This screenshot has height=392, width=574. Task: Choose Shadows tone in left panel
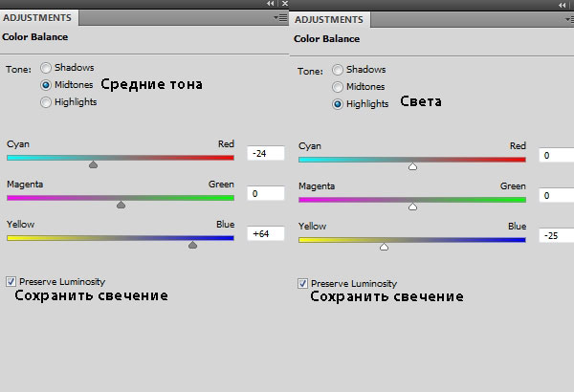(46, 68)
